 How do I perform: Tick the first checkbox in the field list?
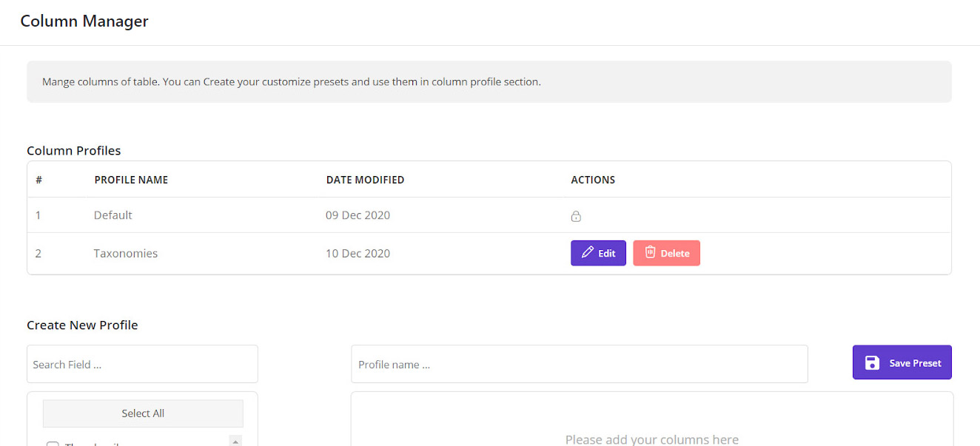[x=53, y=445]
